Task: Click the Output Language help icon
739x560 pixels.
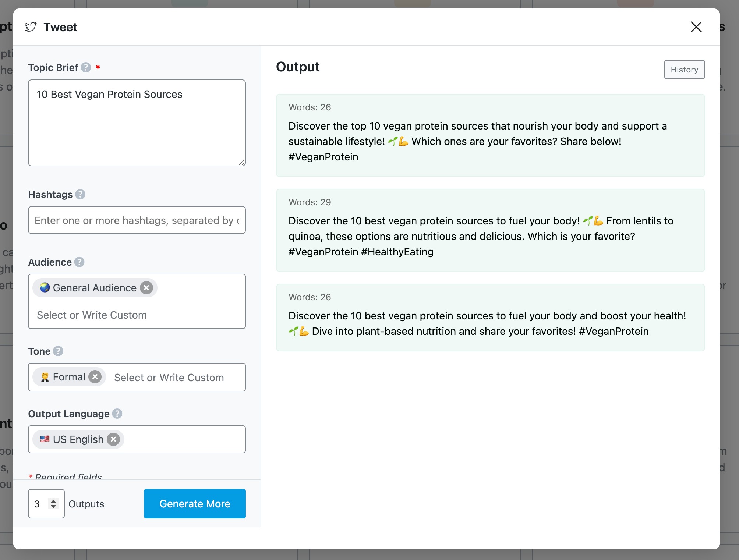Action: 117,414
